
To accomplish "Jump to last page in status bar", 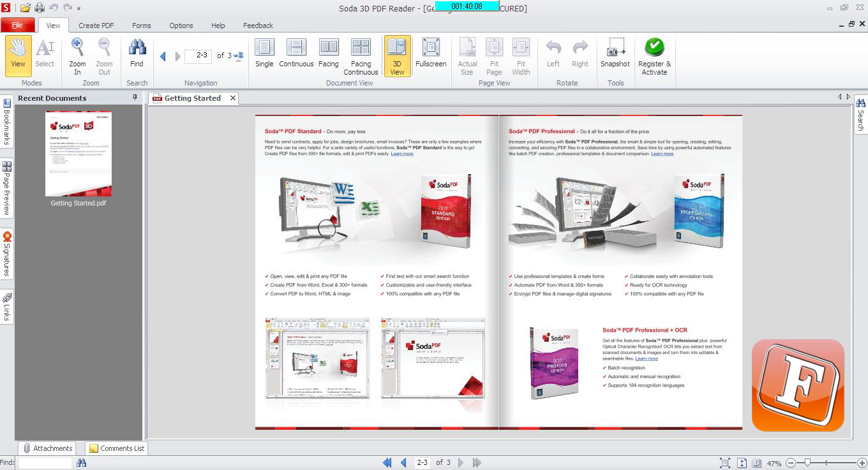I will pos(477,463).
